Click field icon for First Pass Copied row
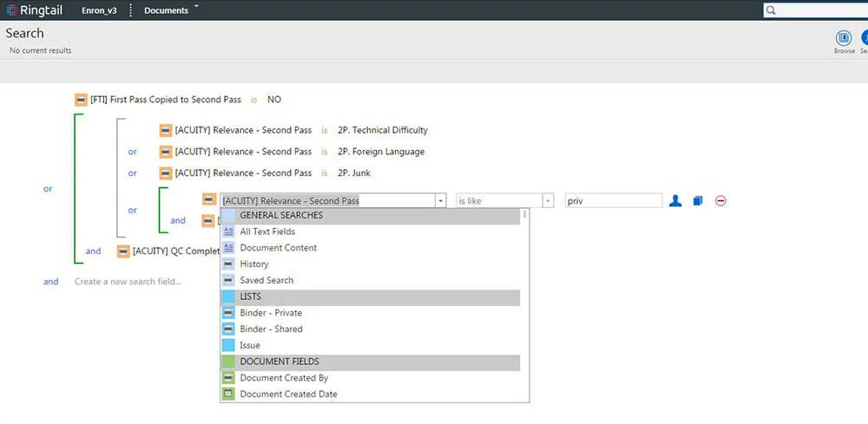Viewport: 868px width, 424px height. click(x=81, y=100)
